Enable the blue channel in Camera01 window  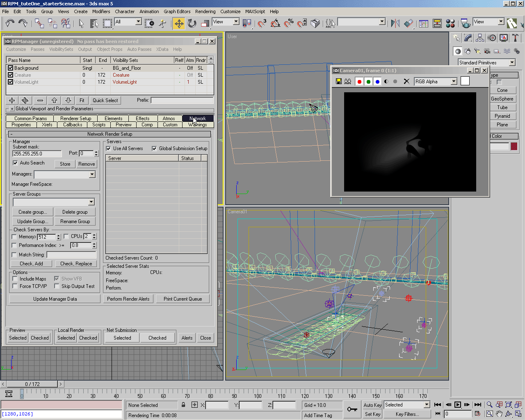coord(377,81)
